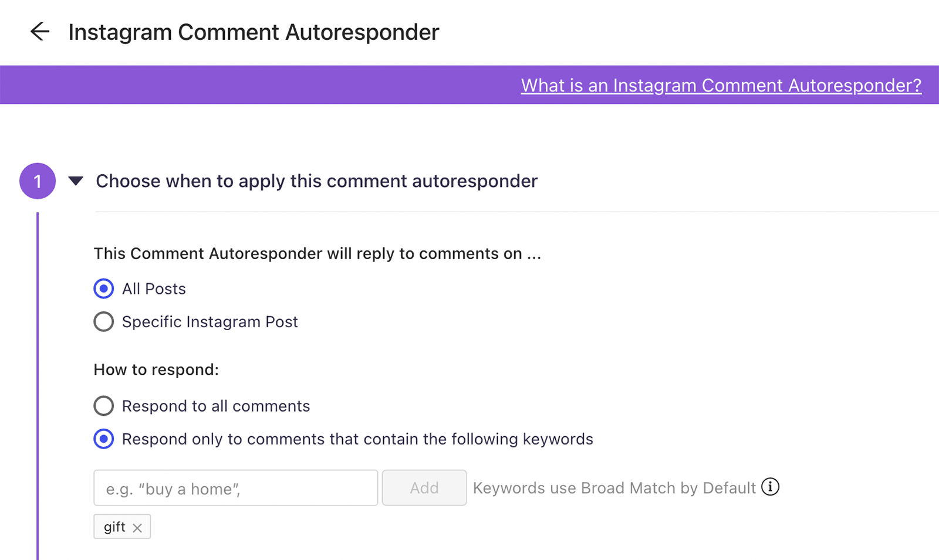Click 'Choose when to apply this comment autoresponder' heading

(x=316, y=181)
